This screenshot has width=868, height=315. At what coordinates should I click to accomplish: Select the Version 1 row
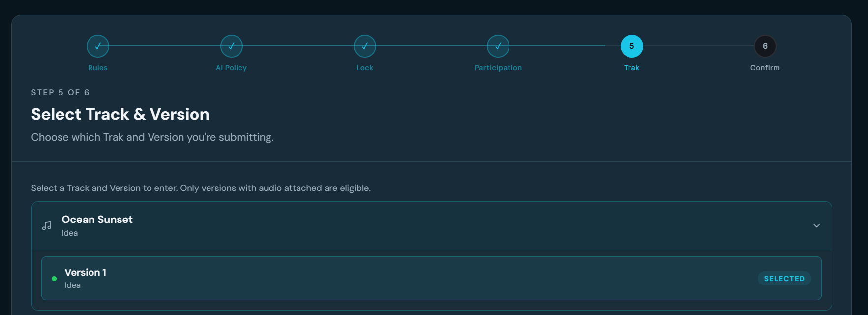pyautogui.click(x=431, y=279)
